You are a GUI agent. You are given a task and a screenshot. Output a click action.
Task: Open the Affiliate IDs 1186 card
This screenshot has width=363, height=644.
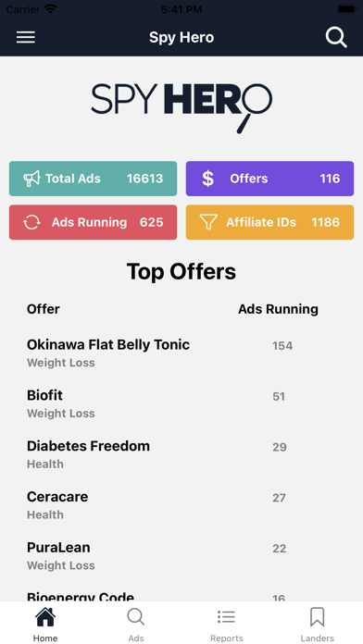pyautogui.click(x=269, y=222)
